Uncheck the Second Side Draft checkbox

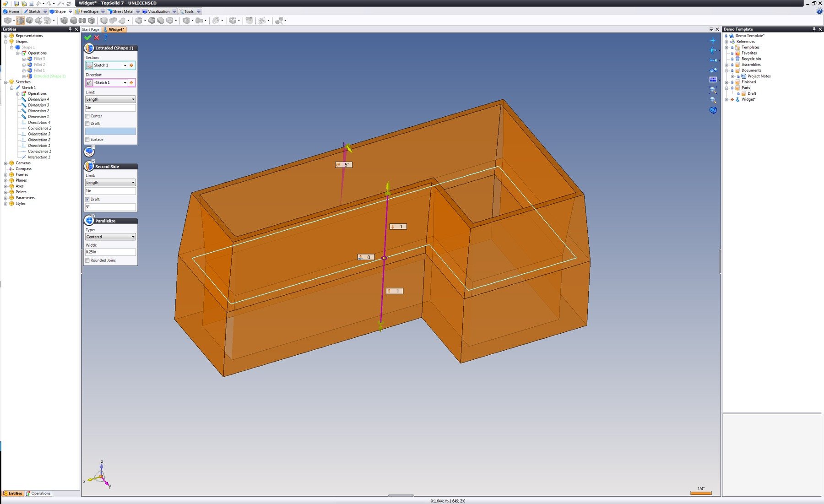87,200
